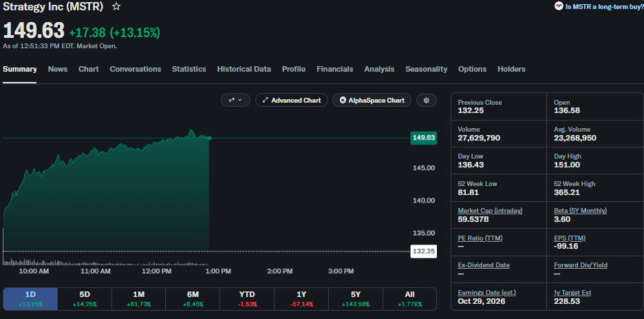This screenshot has height=319, width=644.
Task: Open the AlphaSpace Chart
Action: [x=372, y=101]
